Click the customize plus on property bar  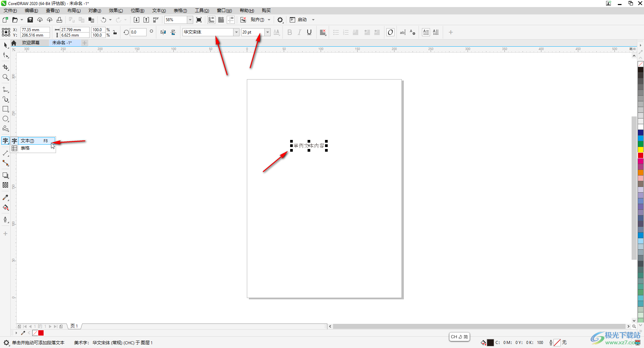[x=451, y=32]
